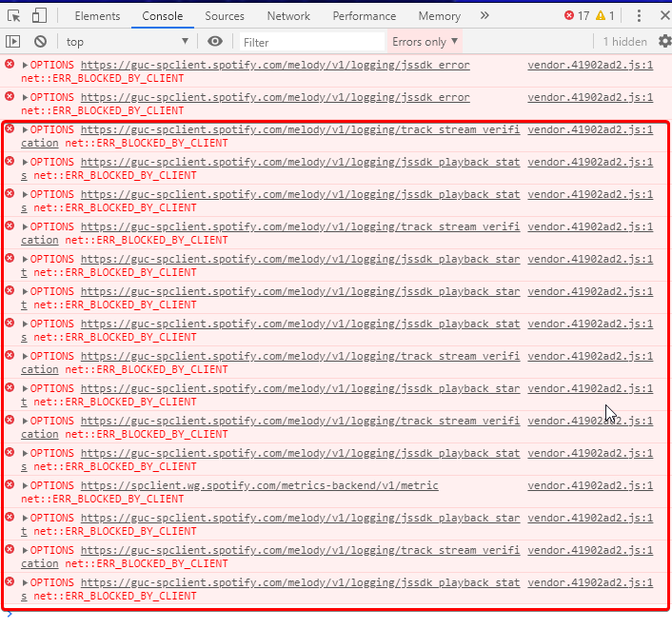Viewport: 672px width, 629px height.
Task: Click the yellow warning count badge showing 1
Action: 605,16
